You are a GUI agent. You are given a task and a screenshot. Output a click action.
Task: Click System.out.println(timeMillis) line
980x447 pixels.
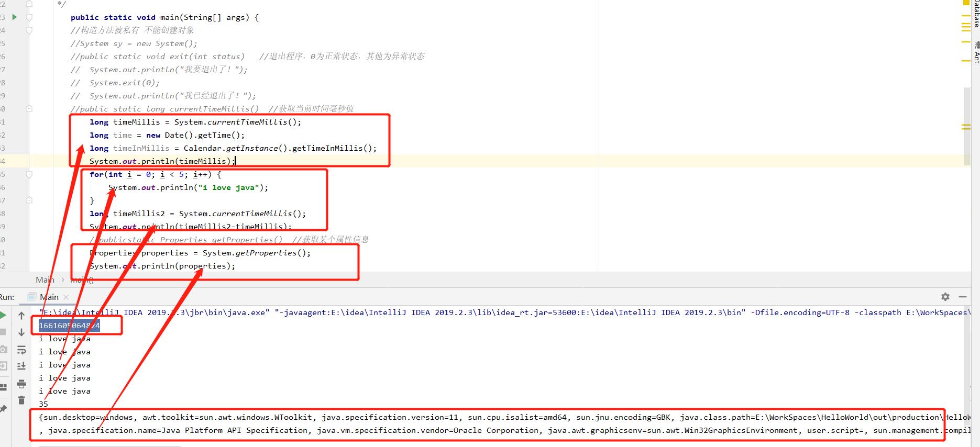point(162,161)
